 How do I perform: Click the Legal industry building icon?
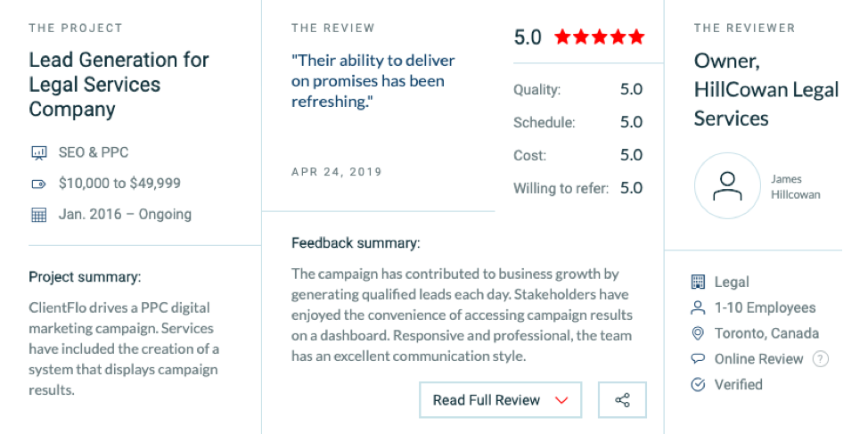[698, 283]
